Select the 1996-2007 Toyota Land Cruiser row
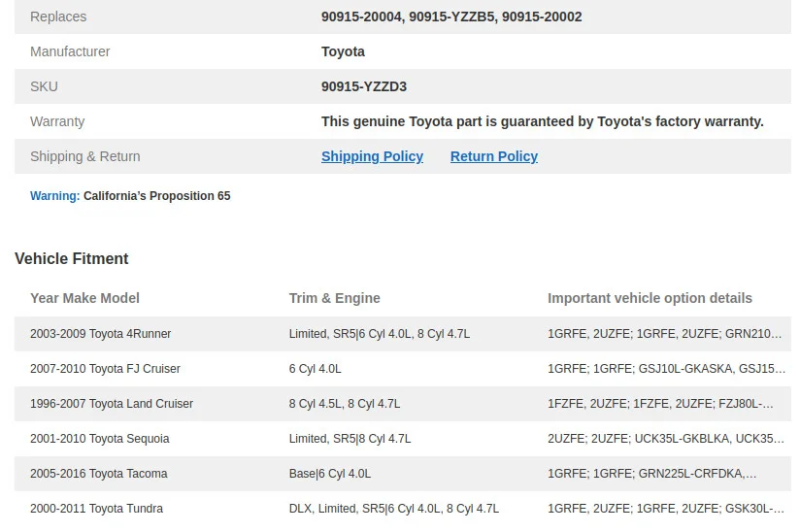 click(x=403, y=404)
